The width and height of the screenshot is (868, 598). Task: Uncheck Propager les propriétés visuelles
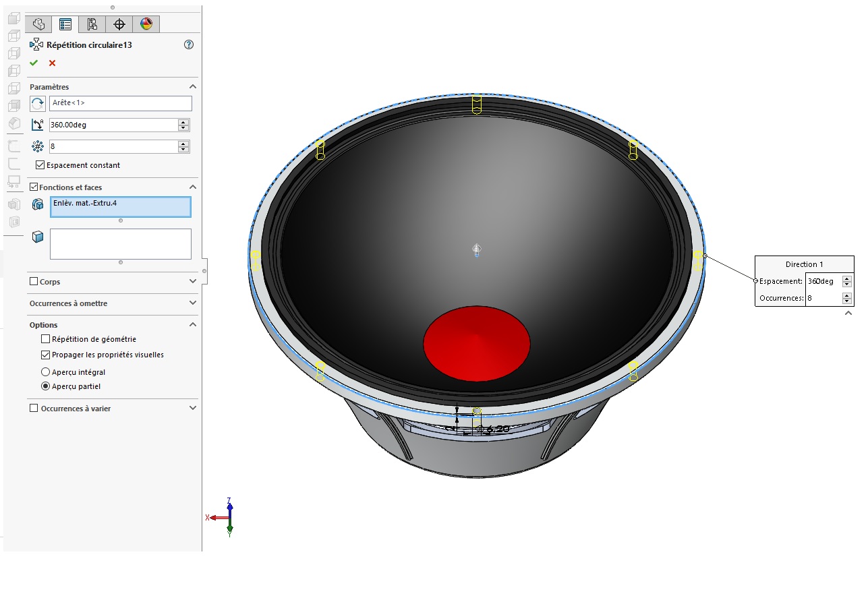46,355
